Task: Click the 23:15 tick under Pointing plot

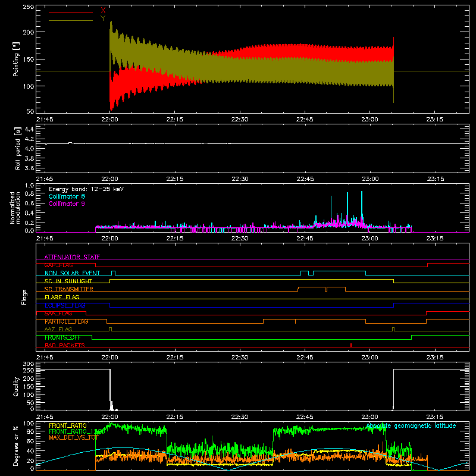Action: (x=434, y=120)
